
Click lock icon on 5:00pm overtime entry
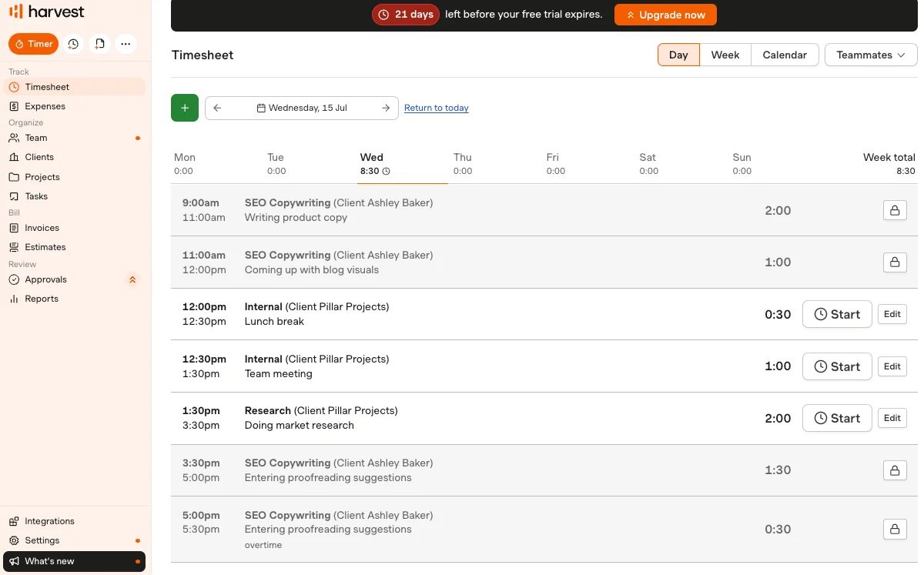[895, 529]
